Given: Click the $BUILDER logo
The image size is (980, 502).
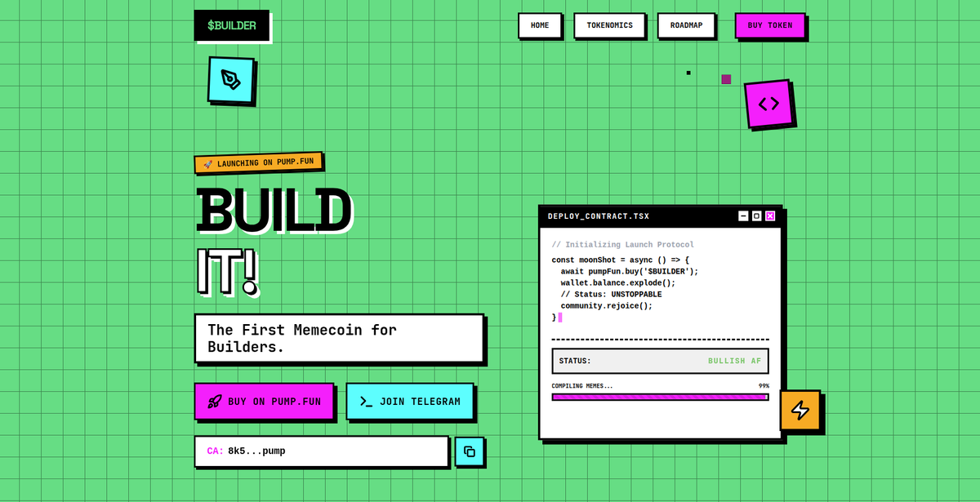Looking at the screenshot, I should pyautogui.click(x=231, y=25).
